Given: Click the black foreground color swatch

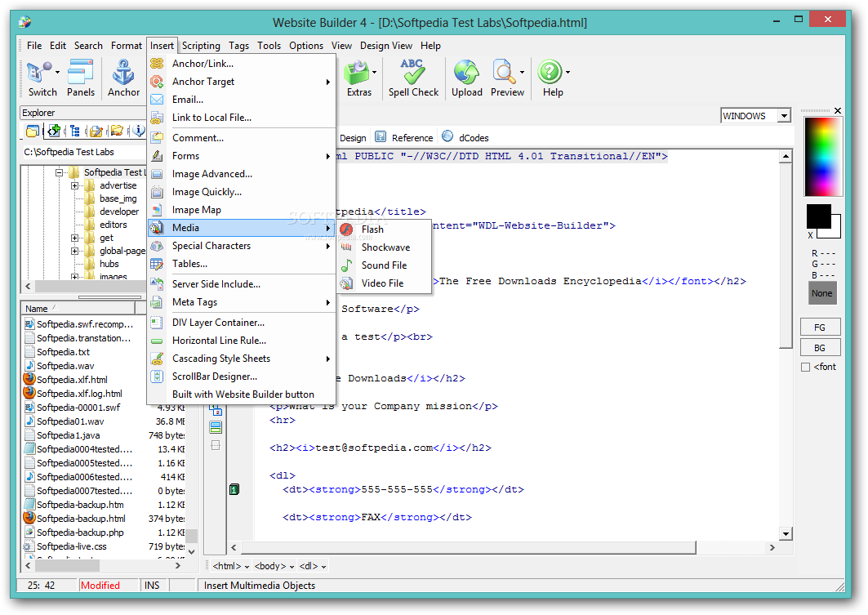Looking at the screenshot, I should [x=818, y=216].
